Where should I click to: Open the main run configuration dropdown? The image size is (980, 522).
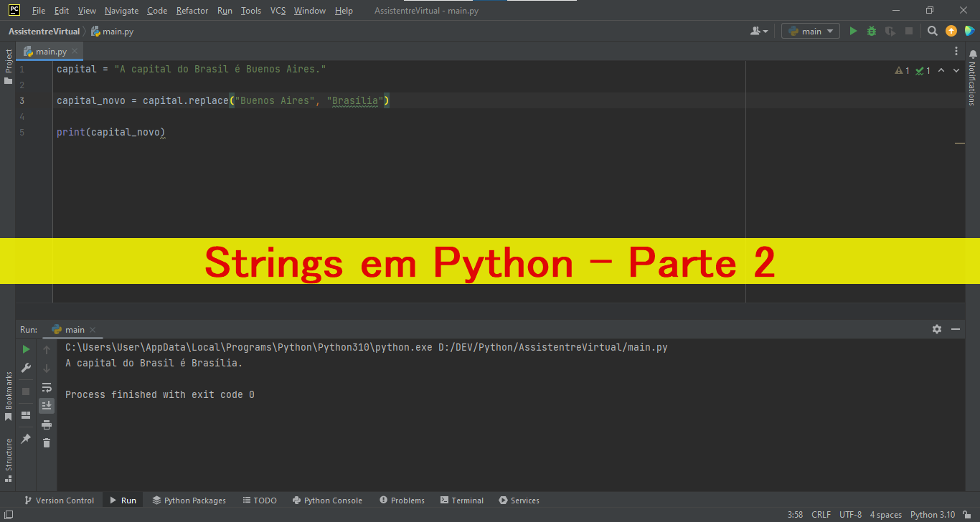[x=810, y=31]
